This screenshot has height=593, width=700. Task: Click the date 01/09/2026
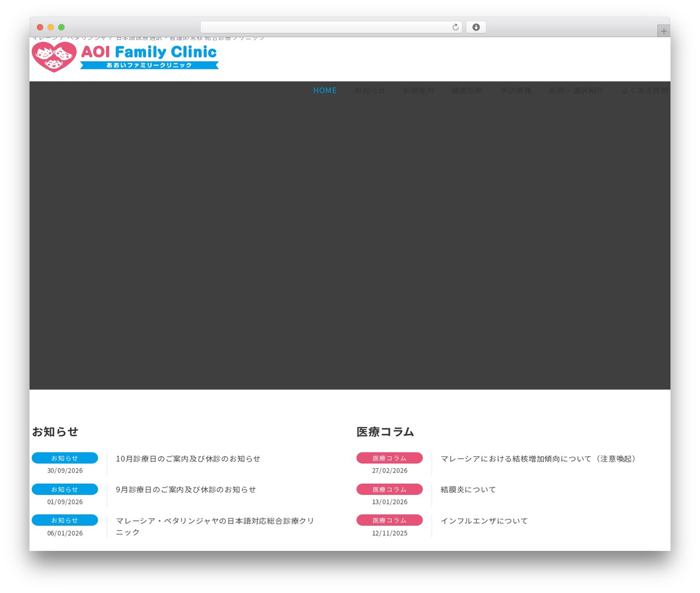coord(65,502)
